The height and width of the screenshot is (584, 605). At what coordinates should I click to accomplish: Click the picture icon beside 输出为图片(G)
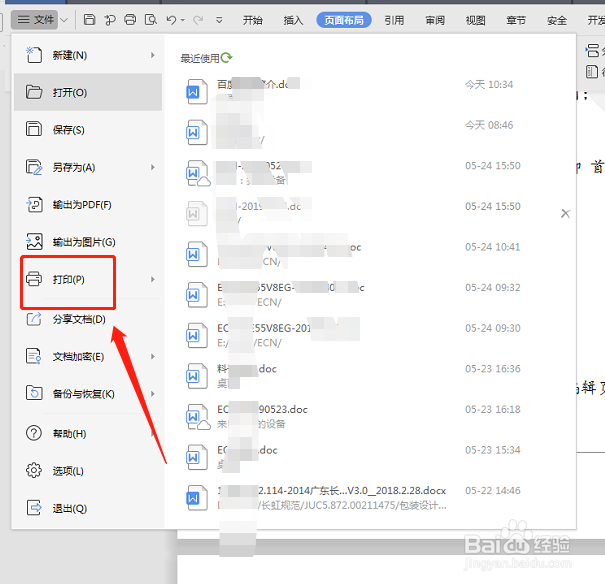click(34, 242)
